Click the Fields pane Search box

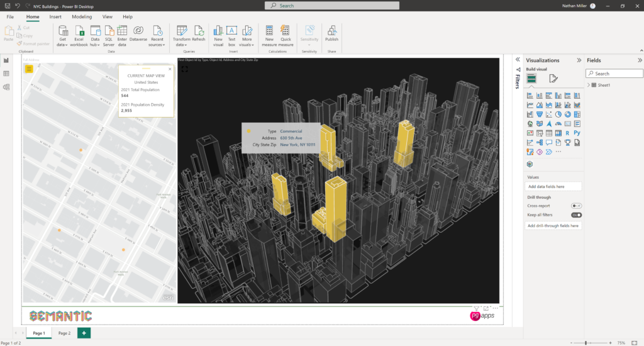pyautogui.click(x=614, y=74)
